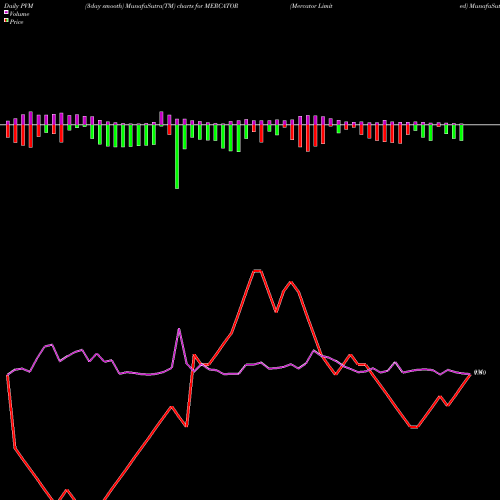Click the "Volume" legend label
Screen dimensions: 500x500
(19, 14)
